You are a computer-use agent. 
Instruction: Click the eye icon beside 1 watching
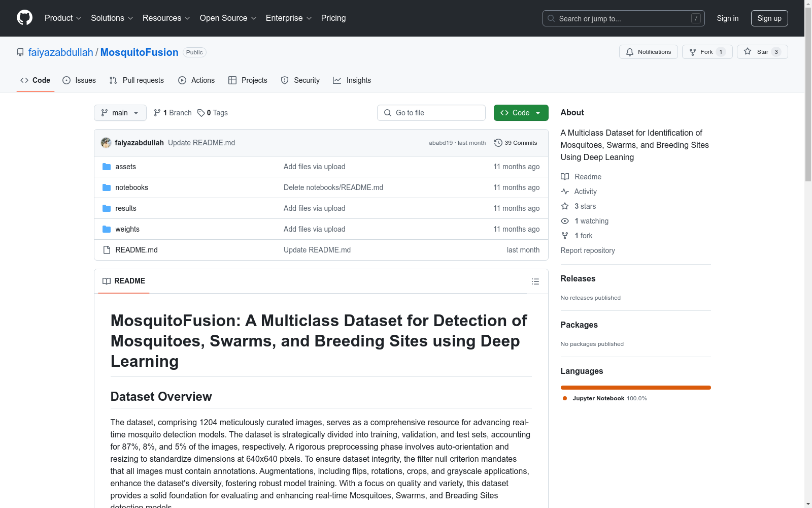(x=565, y=221)
